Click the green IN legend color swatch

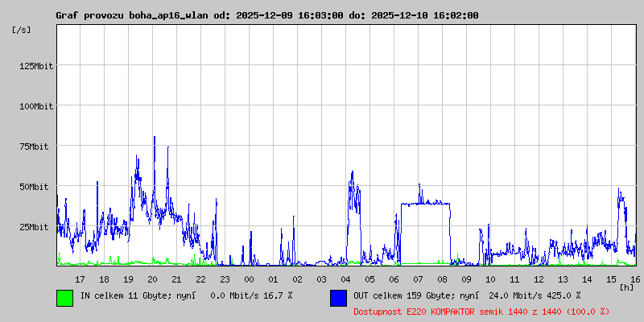point(65,298)
